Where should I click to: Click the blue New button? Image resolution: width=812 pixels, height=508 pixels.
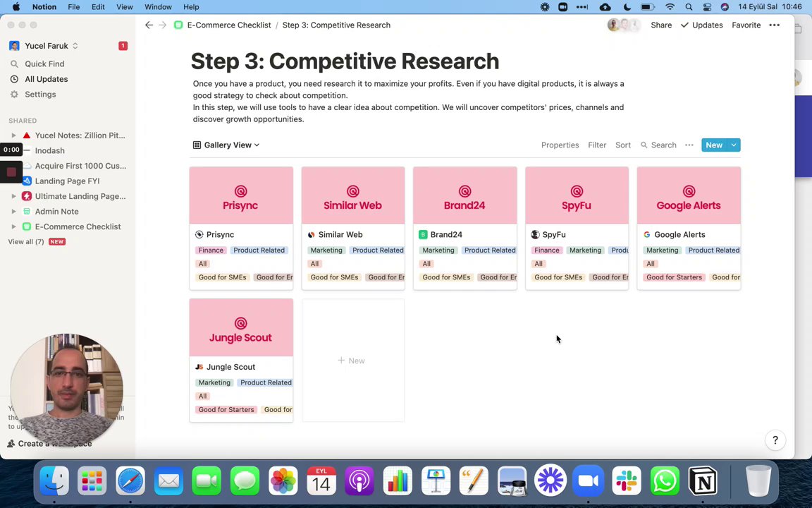(714, 145)
